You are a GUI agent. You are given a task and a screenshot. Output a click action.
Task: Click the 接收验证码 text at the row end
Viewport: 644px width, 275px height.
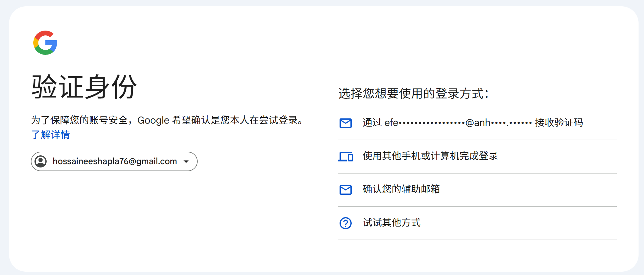tap(559, 123)
